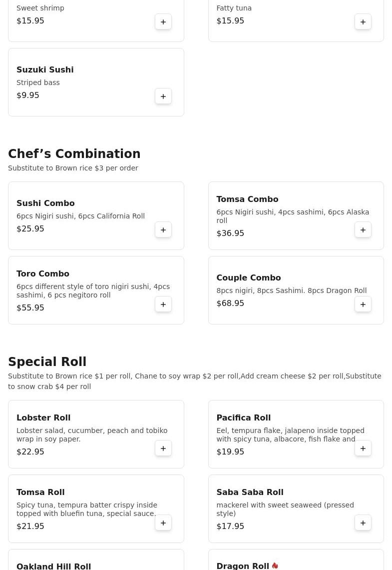Open the Suzuki Sushi item title
The image size is (392, 570).
coord(45,69)
